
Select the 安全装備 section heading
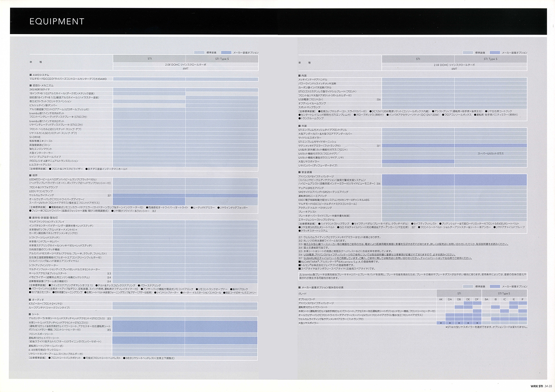[306, 172]
